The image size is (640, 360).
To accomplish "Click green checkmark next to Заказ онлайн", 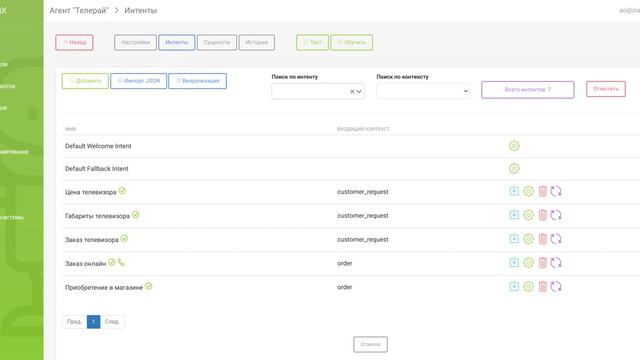I will tap(111, 262).
